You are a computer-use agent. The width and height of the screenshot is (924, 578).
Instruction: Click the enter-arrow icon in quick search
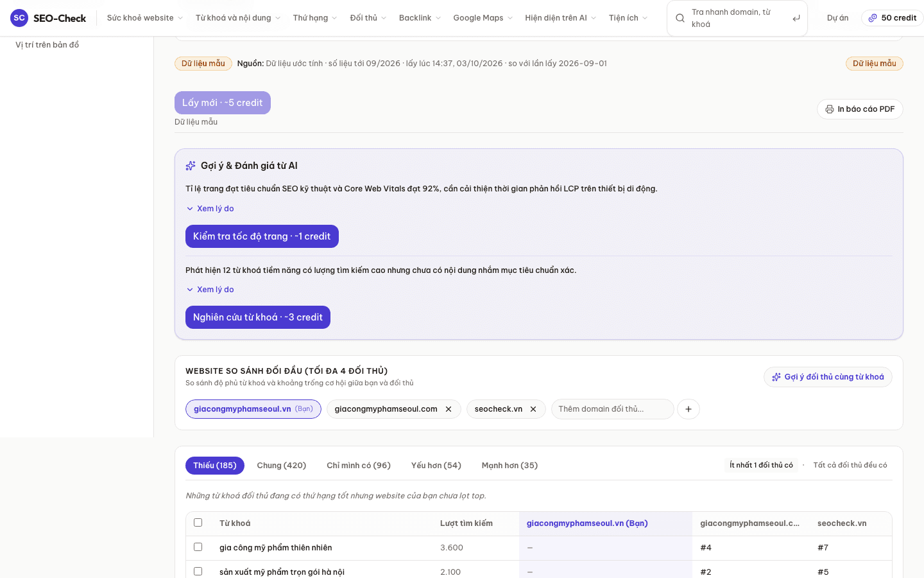(x=796, y=18)
